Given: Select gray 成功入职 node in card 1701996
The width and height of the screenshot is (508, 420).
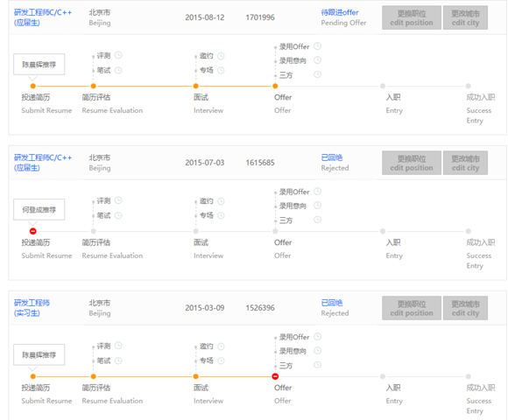Looking at the screenshot, I should pyautogui.click(x=469, y=86).
